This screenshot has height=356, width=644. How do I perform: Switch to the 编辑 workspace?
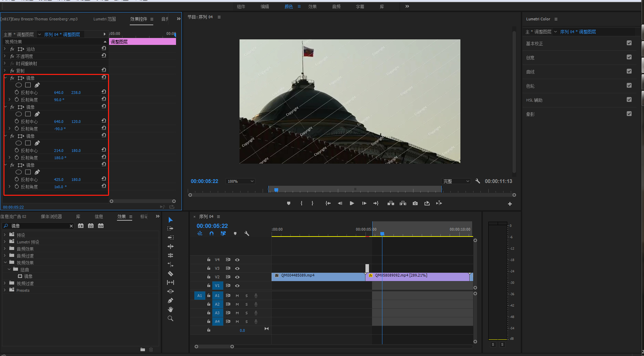pyautogui.click(x=265, y=7)
